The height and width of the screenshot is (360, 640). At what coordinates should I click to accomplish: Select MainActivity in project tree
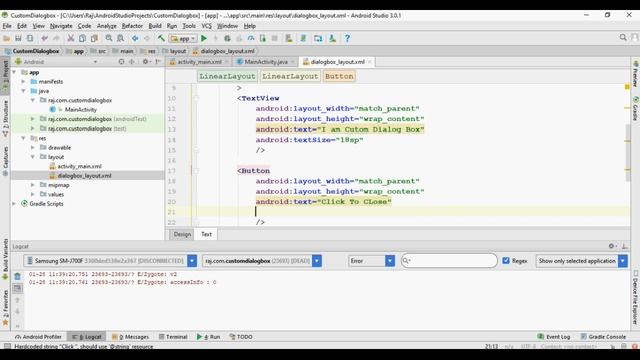coord(80,110)
